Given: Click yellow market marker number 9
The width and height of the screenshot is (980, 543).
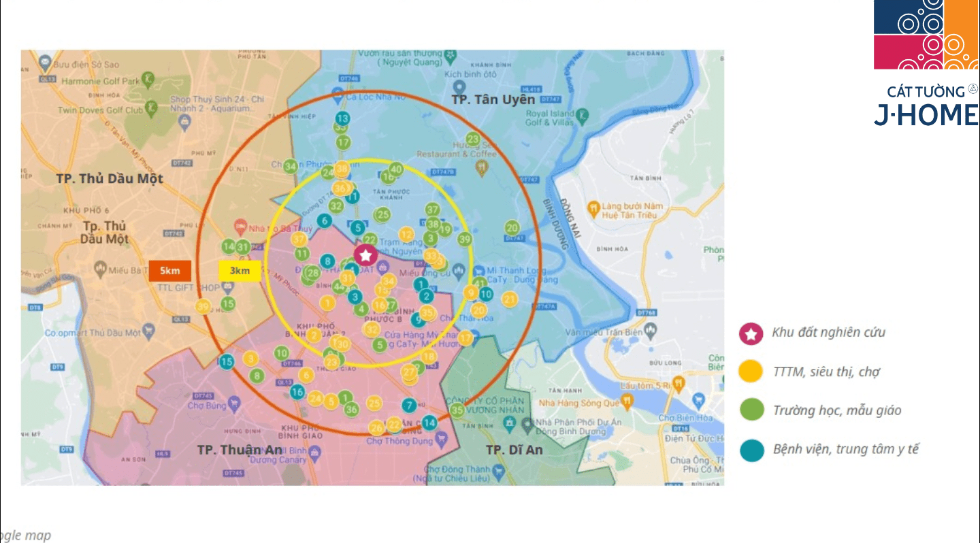Looking at the screenshot, I should (x=470, y=292).
